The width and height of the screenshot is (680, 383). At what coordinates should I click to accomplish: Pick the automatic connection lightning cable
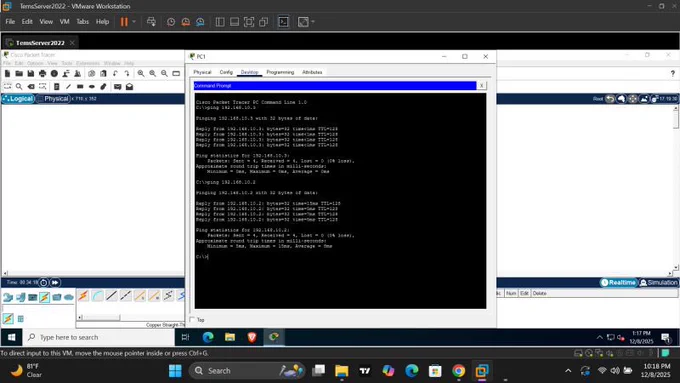pos(83,296)
